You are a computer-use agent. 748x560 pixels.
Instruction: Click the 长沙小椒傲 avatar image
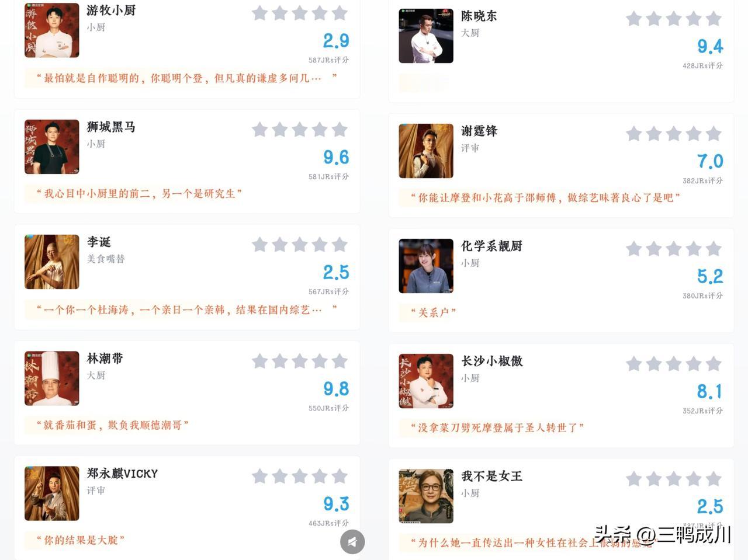pyautogui.click(x=426, y=381)
